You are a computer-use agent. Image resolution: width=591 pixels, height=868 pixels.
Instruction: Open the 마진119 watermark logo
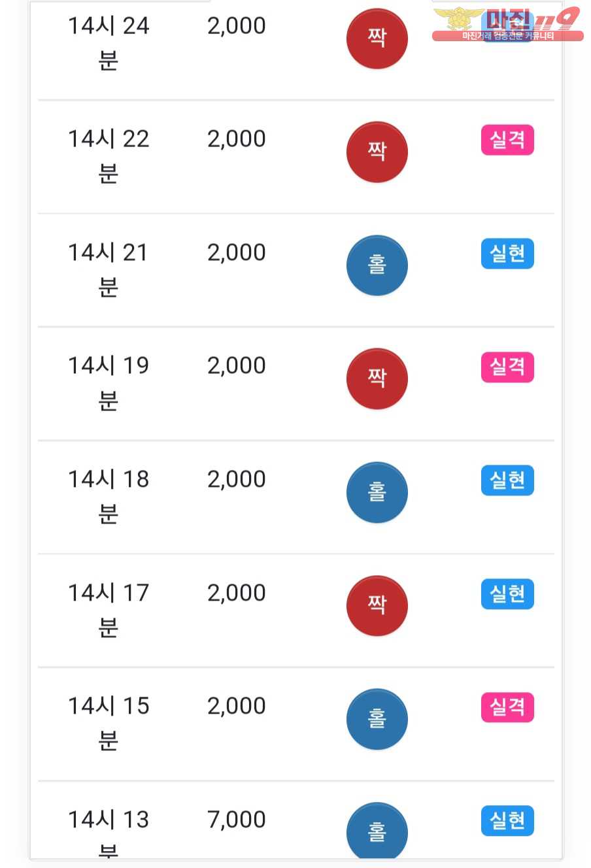[507, 24]
